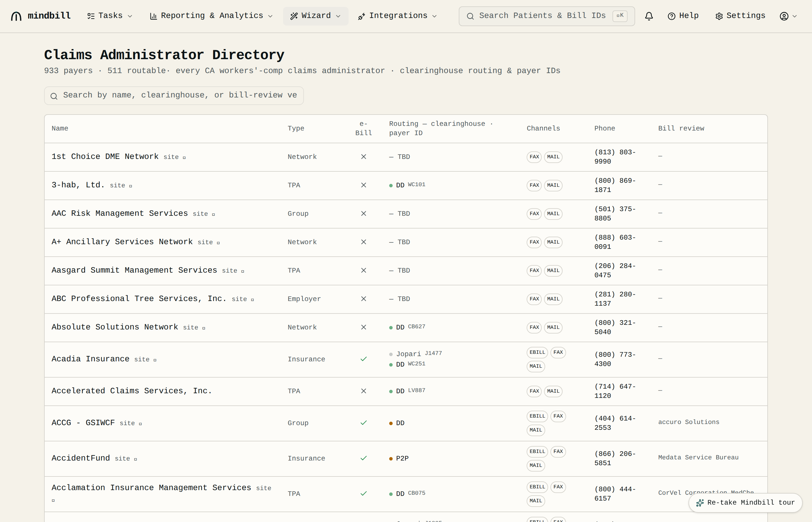Expand the Integrations menu

[x=398, y=16]
